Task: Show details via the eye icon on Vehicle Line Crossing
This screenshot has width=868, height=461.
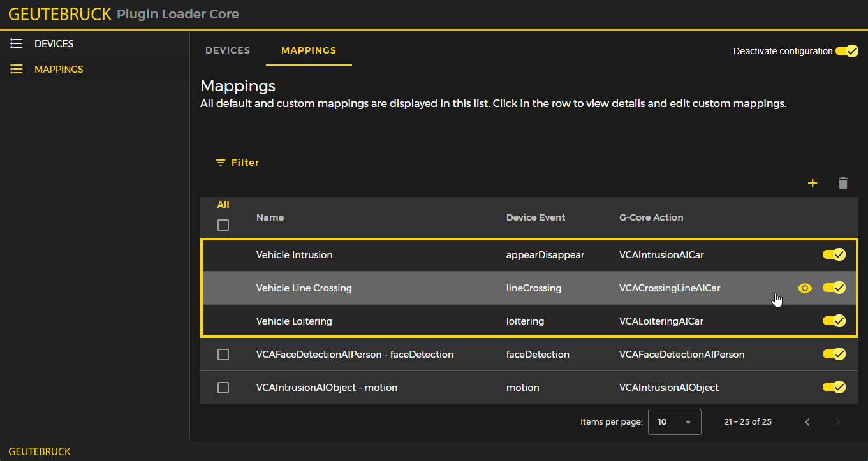Action: [804, 288]
